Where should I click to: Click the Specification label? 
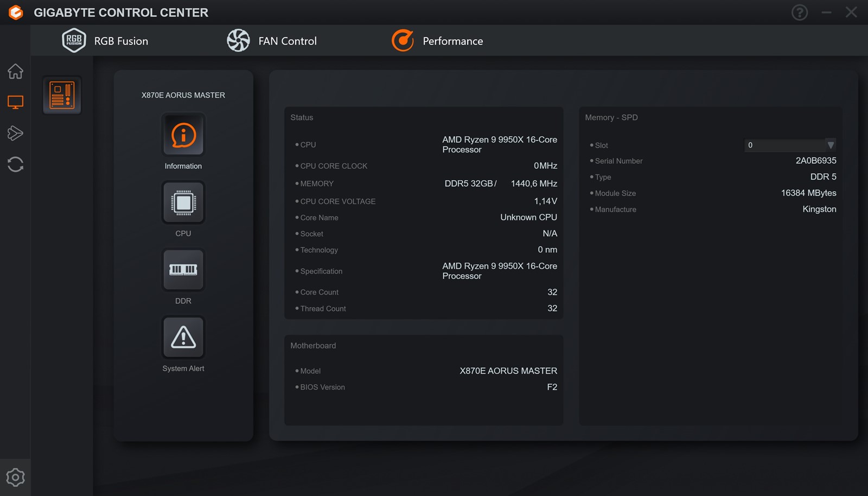pos(321,271)
